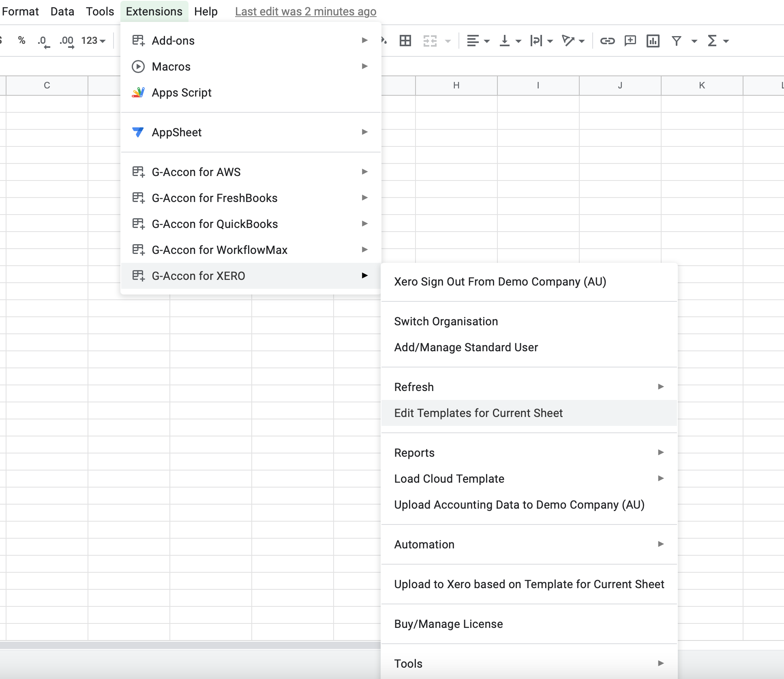This screenshot has height=679, width=784.
Task: Expand the XERO Tools submenu
Action: (529, 664)
